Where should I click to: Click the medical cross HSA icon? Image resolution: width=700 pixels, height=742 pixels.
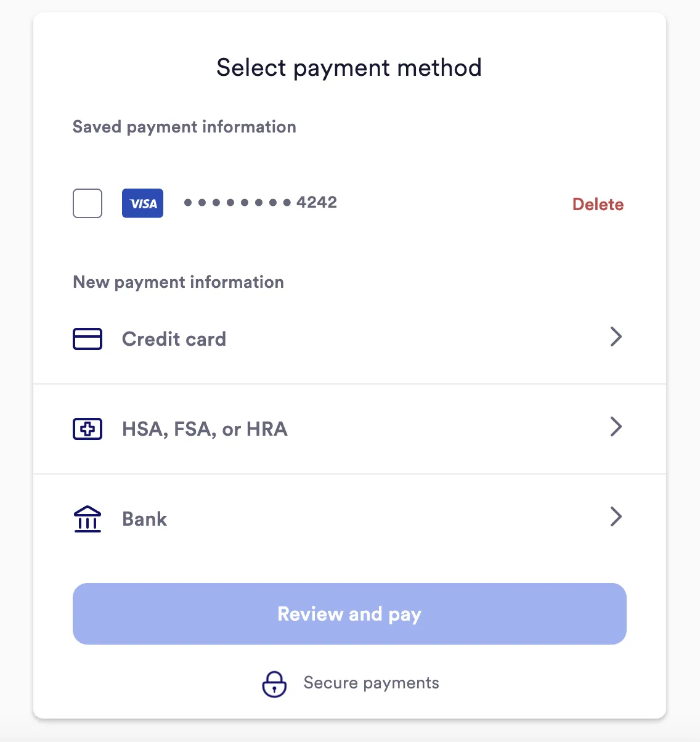(x=87, y=429)
